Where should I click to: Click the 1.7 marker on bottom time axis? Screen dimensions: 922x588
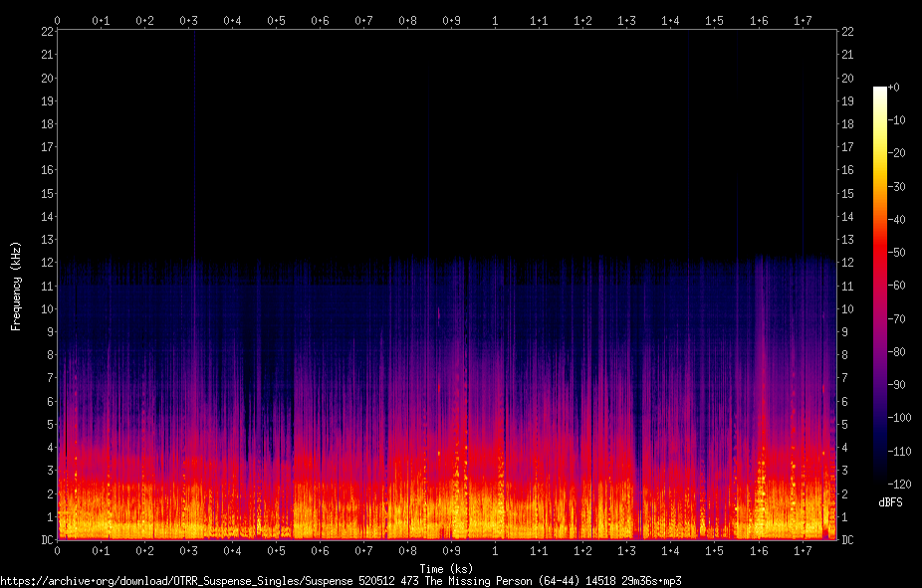(803, 550)
